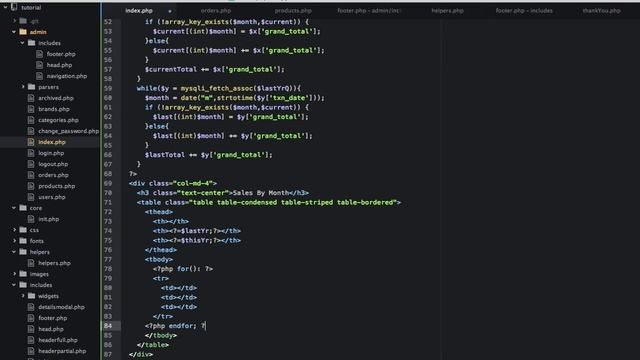This screenshot has width=640, height=360.
Task: Switch to the products.php tab
Action: click(x=293, y=11)
